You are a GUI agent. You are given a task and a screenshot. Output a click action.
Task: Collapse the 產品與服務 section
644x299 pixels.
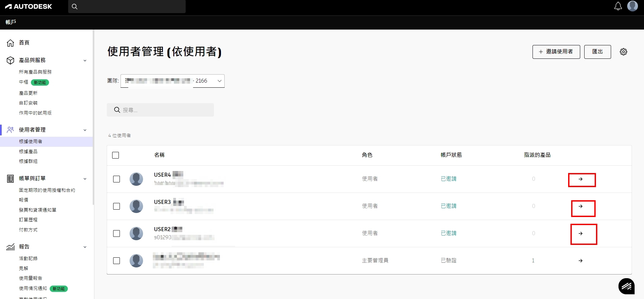point(85,60)
